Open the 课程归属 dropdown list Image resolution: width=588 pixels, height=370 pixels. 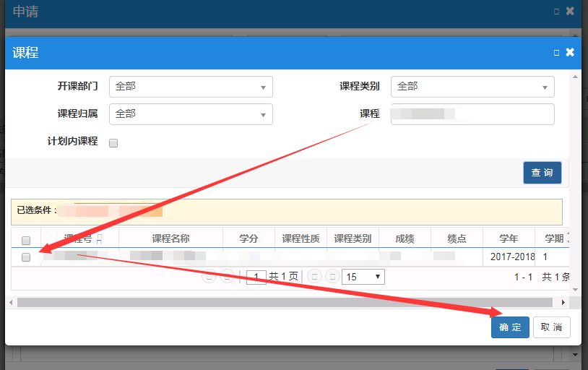point(191,114)
